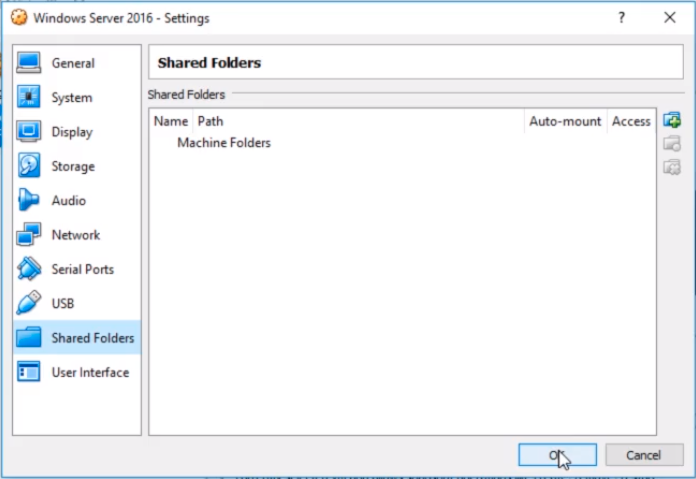The width and height of the screenshot is (696, 479).
Task: Click the Storage disk icon
Action: pos(29,166)
